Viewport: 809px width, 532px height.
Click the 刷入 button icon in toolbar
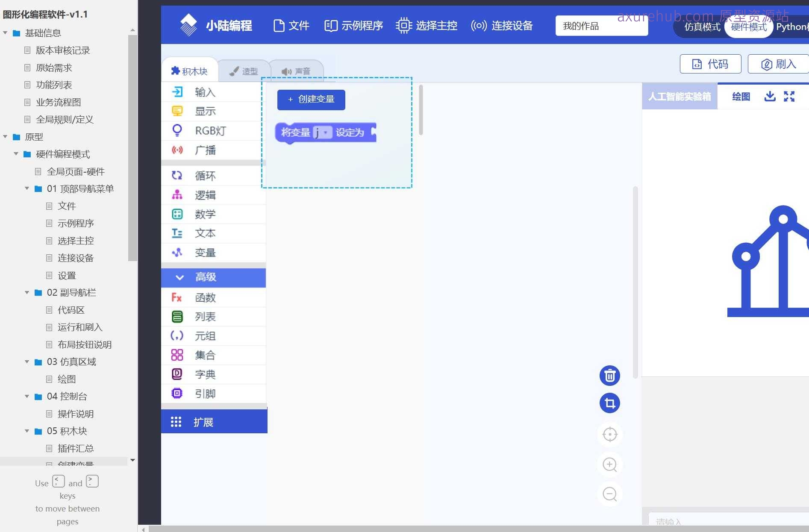pyautogui.click(x=767, y=64)
